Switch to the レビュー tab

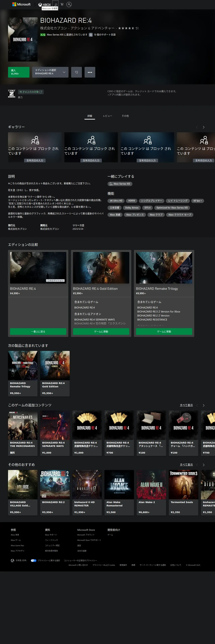(107, 116)
